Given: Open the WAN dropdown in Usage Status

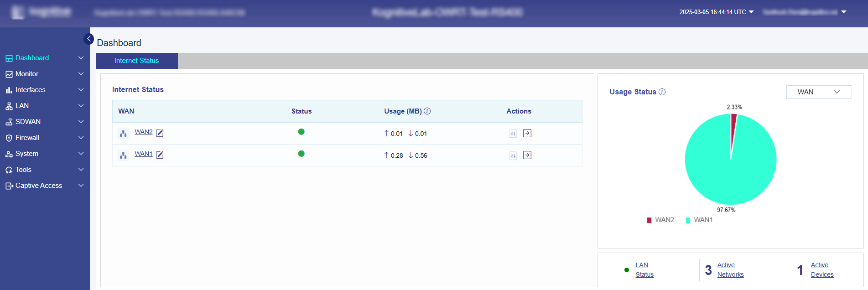Looking at the screenshot, I should 818,92.
